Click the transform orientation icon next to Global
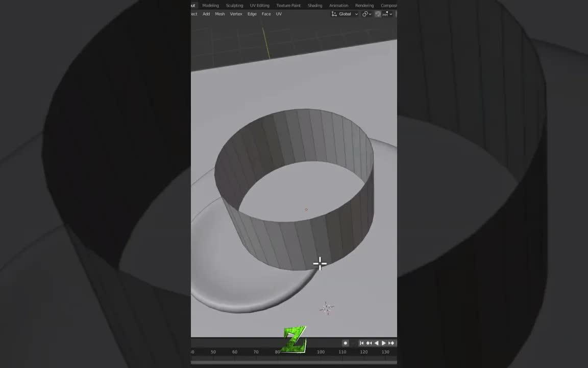The height and width of the screenshot is (368, 588). point(335,14)
